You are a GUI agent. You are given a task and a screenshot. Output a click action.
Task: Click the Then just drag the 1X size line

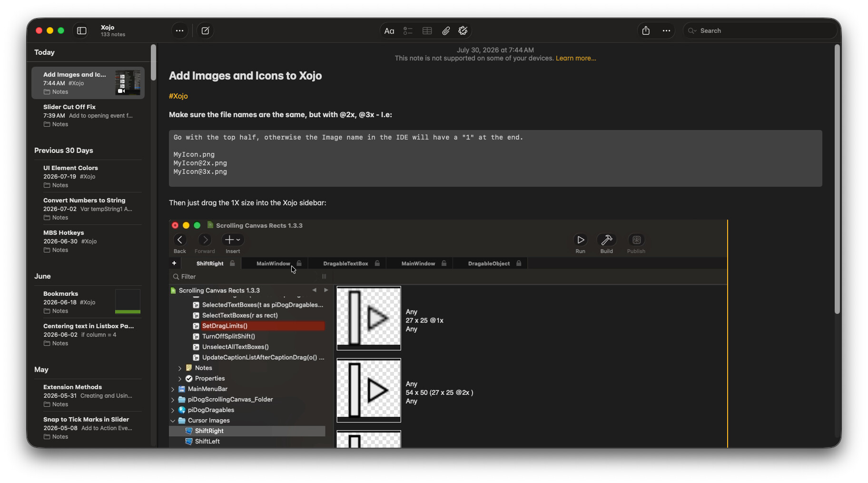[x=247, y=202]
